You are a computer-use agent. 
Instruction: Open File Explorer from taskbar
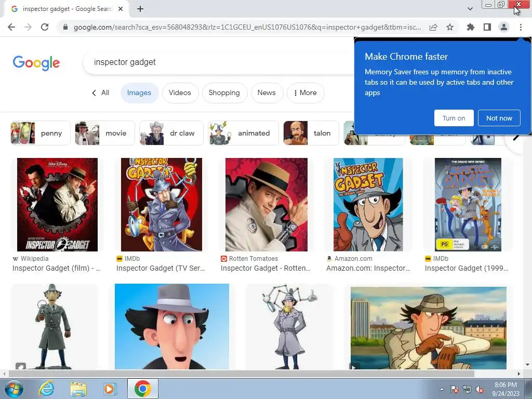coord(78,389)
